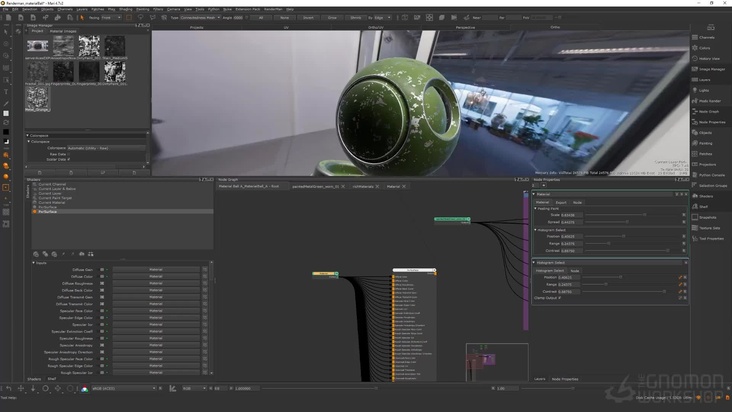This screenshot has width=732, height=412.
Task: Open the Lights palette in sidebar
Action: point(704,90)
